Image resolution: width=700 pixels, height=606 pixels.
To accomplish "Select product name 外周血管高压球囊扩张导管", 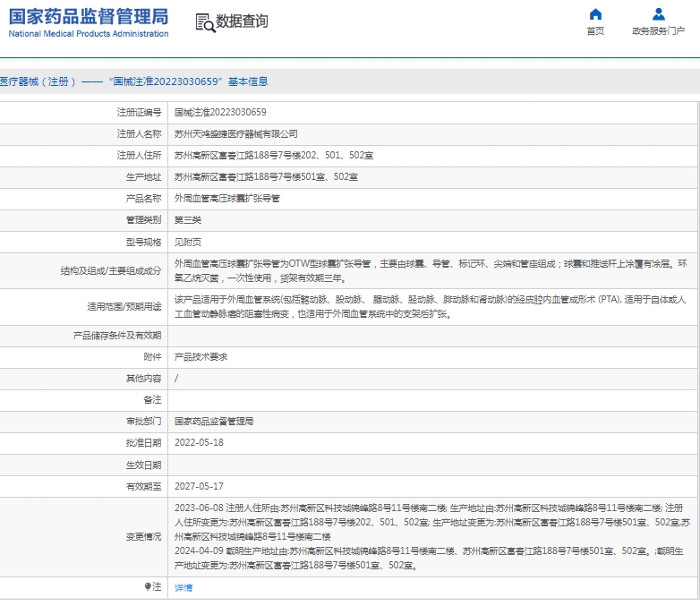I will pyautogui.click(x=226, y=198).
